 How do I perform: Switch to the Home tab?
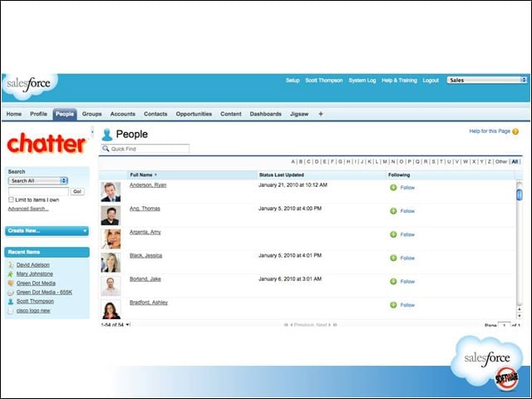point(14,114)
